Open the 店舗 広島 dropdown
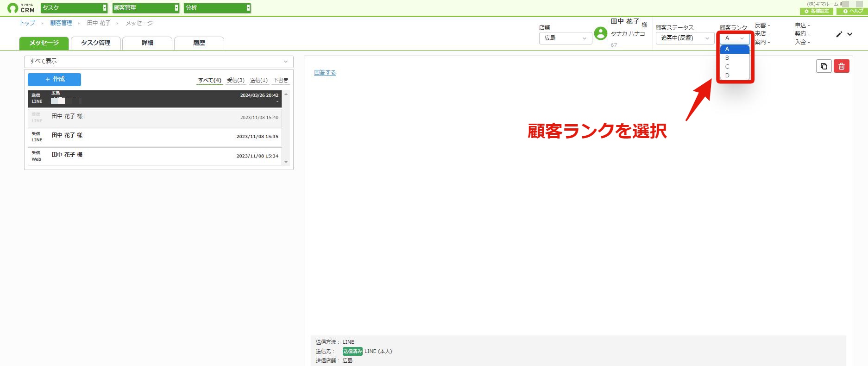Viewport: 868px width, 366px height. 566,38
